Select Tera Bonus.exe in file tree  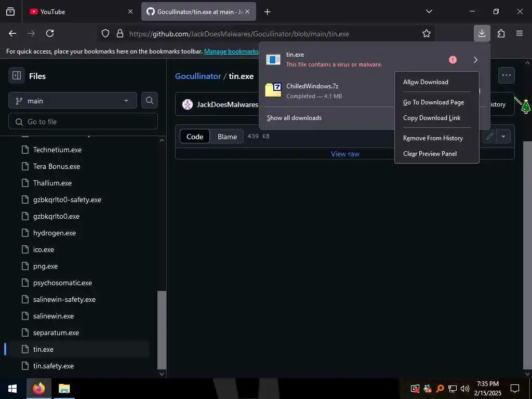(56, 166)
